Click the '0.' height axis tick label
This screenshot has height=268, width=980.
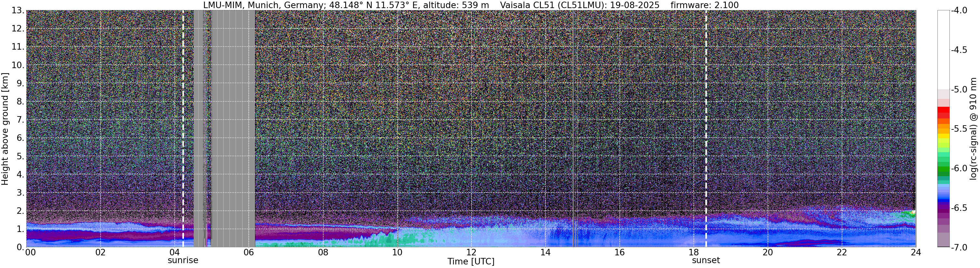point(20,247)
